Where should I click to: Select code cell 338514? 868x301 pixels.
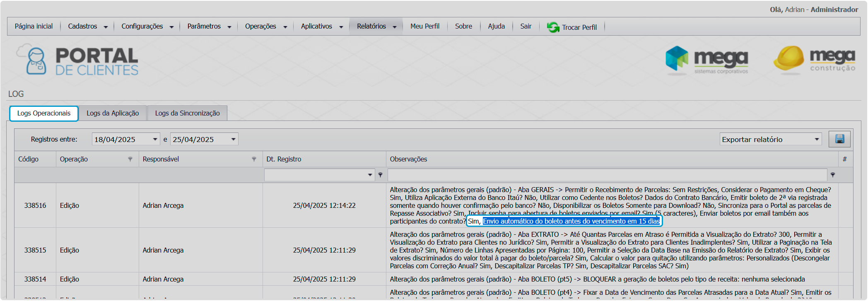point(35,279)
